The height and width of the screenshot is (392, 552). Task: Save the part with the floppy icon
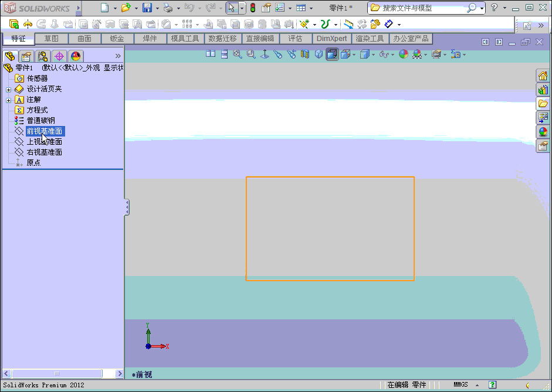point(147,8)
